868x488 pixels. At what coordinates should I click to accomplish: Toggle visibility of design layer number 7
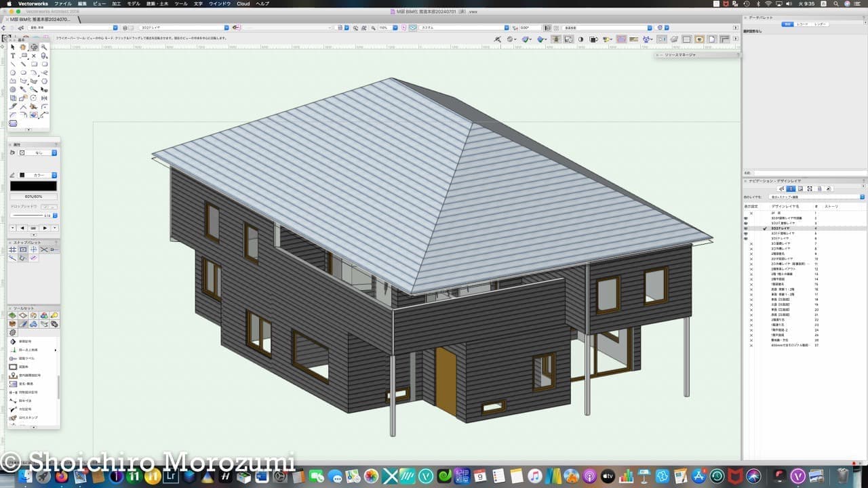751,243
